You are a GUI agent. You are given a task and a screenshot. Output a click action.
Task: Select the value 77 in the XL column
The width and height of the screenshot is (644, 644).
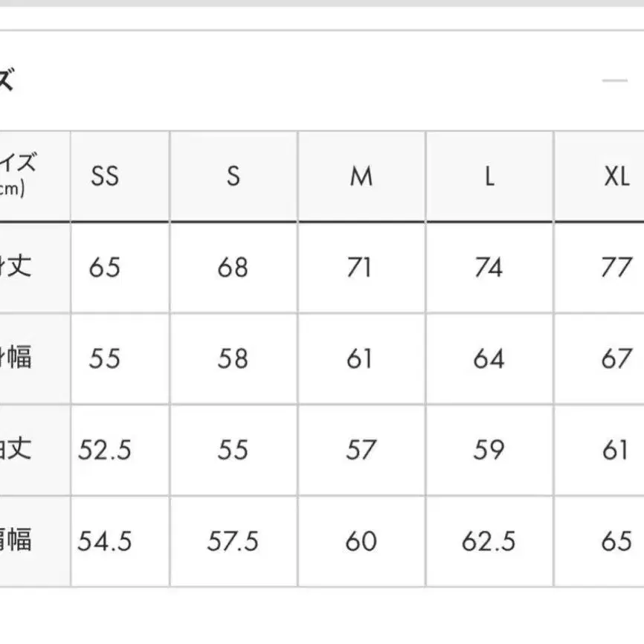pos(616,267)
